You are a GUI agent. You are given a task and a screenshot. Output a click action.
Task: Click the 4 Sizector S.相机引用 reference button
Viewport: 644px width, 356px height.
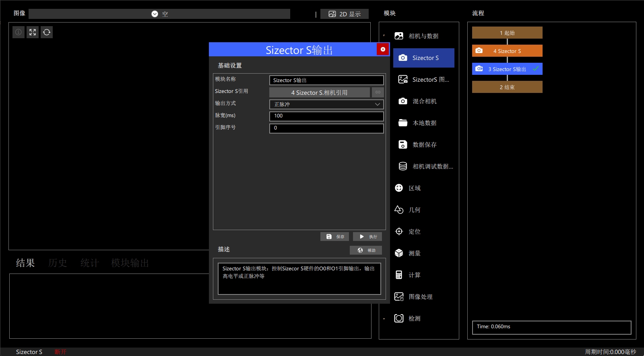pos(319,93)
